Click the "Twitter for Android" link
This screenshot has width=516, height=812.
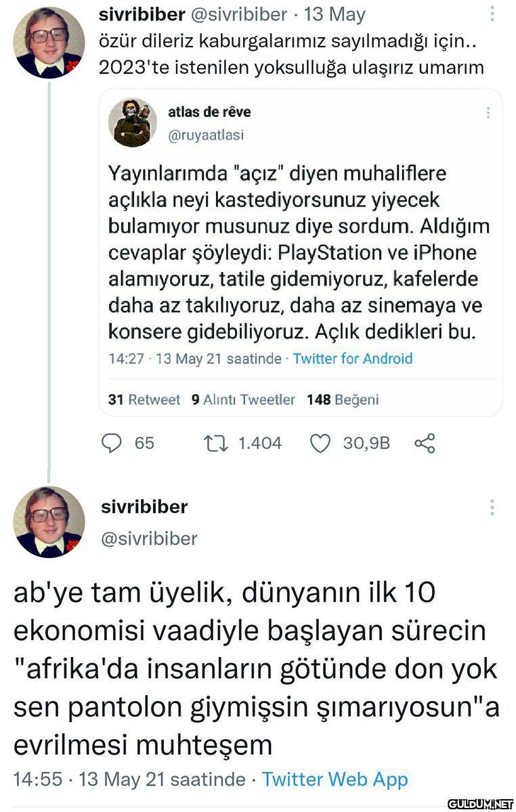tap(352, 359)
